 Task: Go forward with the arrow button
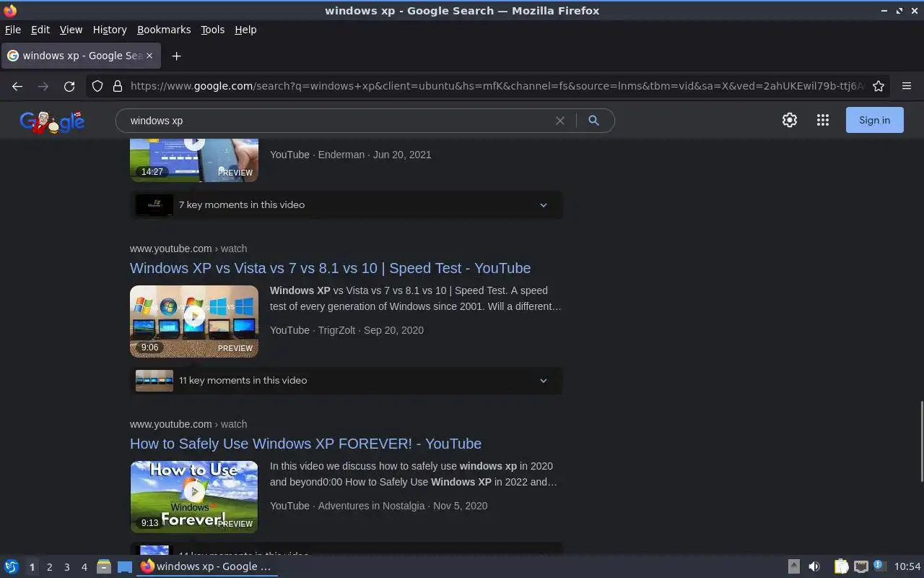(43, 86)
